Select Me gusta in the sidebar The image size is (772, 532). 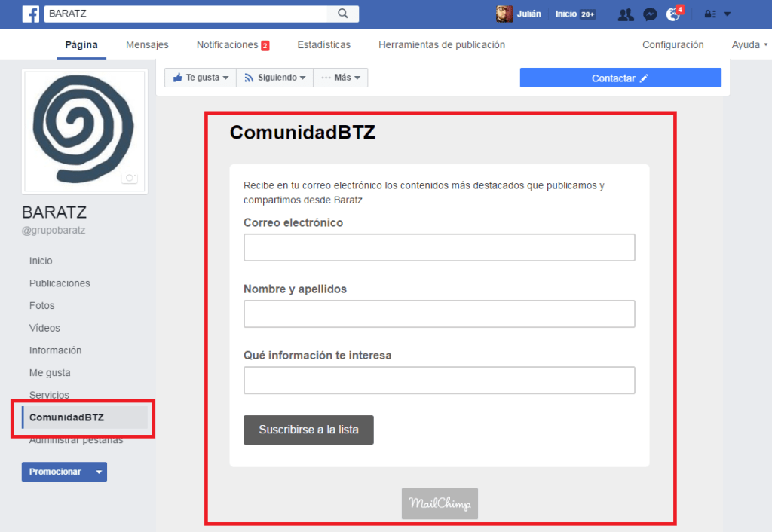click(x=50, y=372)
